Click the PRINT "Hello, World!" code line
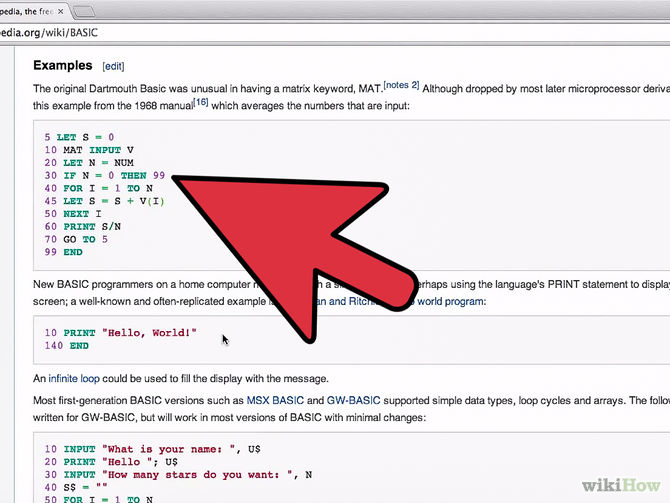The image size is (670, 503). click(120, 332)
